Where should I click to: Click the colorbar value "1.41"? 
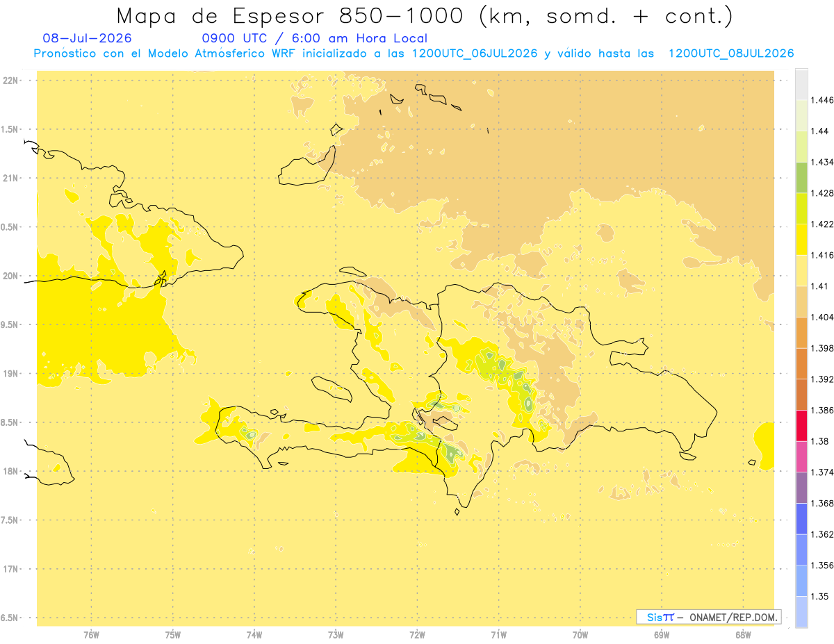pos(820,286)
